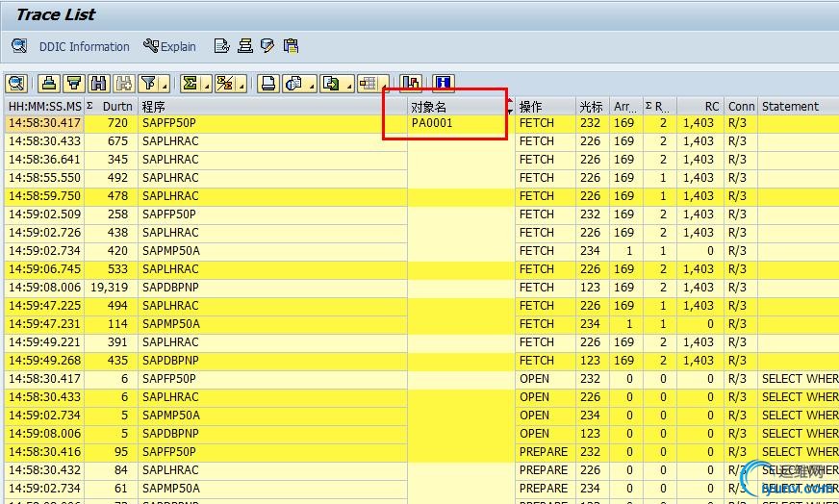Click the duration value 345
The width and height of the screenshot is (839, 504).
click(117, 160)
